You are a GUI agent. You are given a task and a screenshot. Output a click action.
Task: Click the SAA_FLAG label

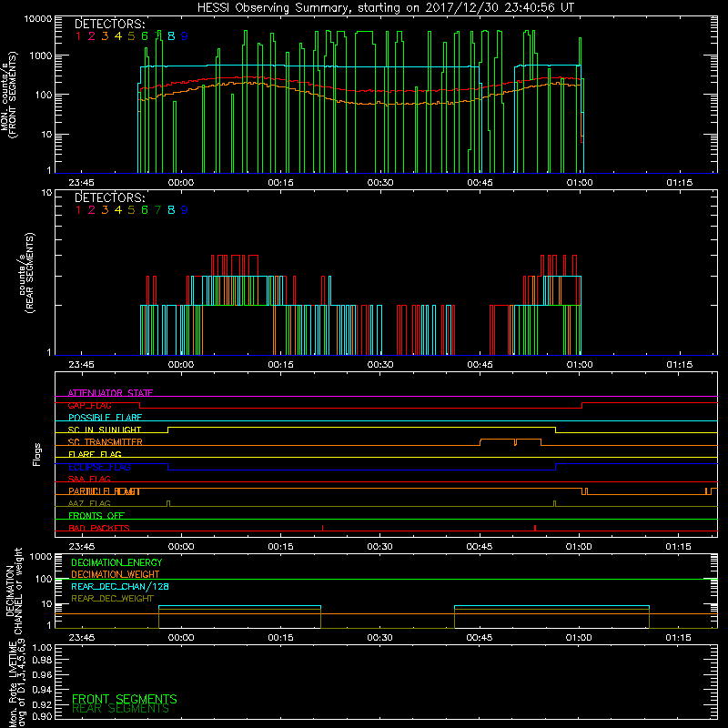click(89, 479)
